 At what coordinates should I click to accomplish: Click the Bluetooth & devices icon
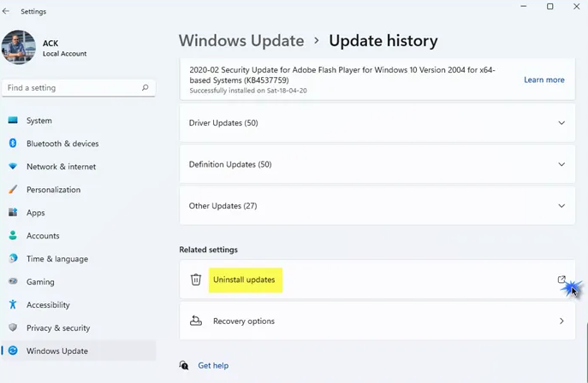pyautogui.click(x=13, y=144)
